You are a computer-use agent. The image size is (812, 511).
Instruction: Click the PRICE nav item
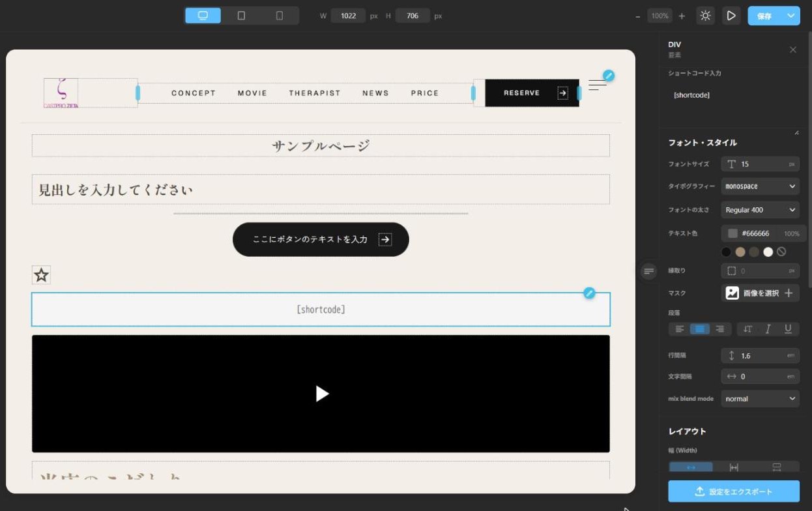(425, 93)
